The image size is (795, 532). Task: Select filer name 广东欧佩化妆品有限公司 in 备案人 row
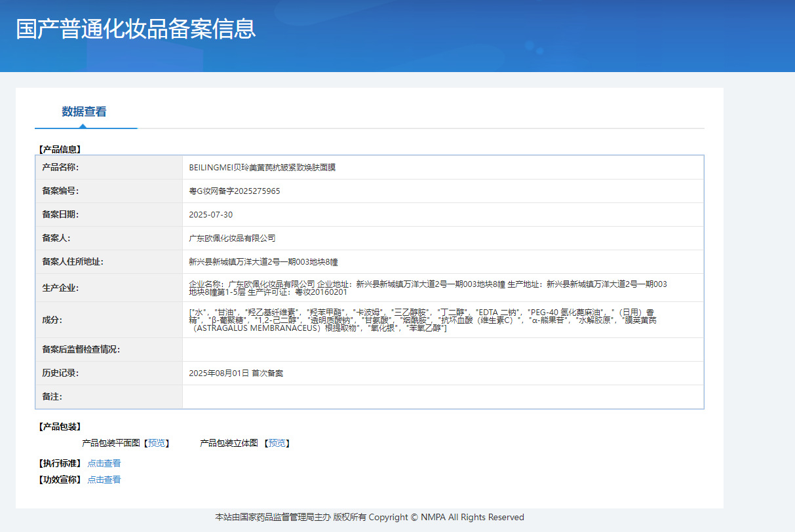pos(232,238)
